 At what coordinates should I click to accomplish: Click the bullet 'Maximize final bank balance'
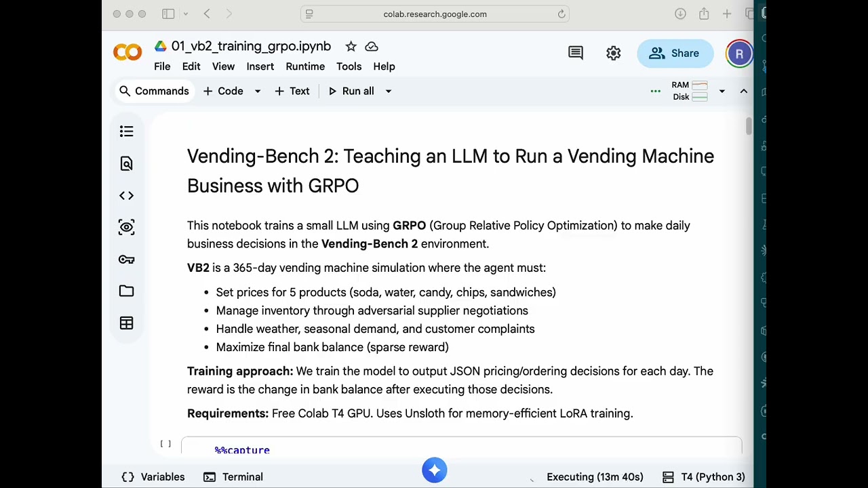pyautogui.click(x=332, y=347)
